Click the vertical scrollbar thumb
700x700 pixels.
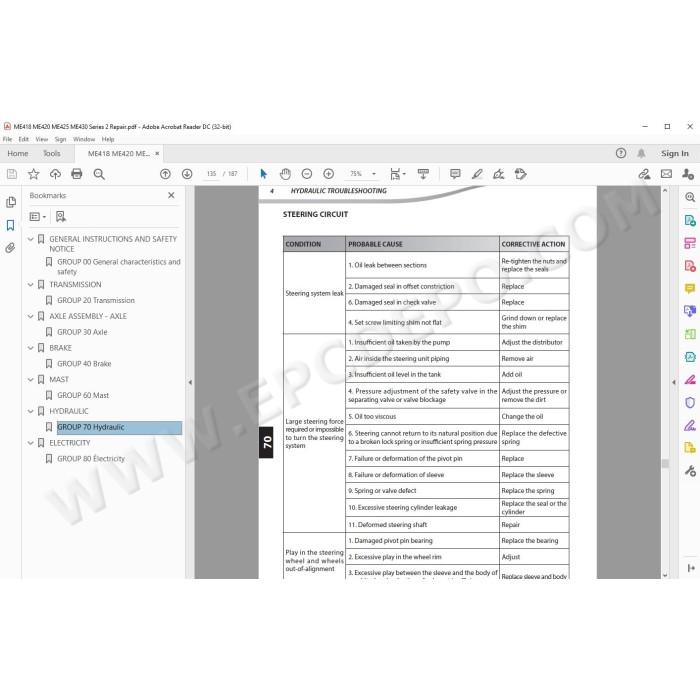[665, 464]
